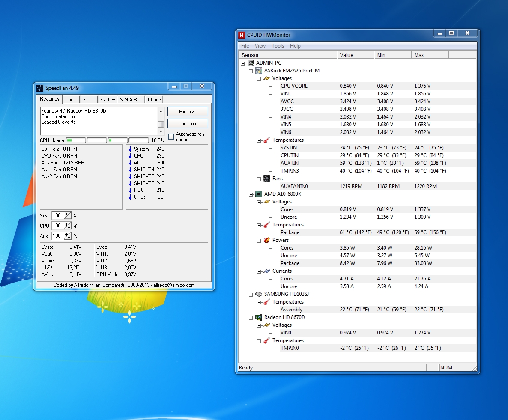Viewport: 508px width, 420px height.
Task: Click the Voltages icon under AMD A10-6800K
Action: click(x=266, y=202)
